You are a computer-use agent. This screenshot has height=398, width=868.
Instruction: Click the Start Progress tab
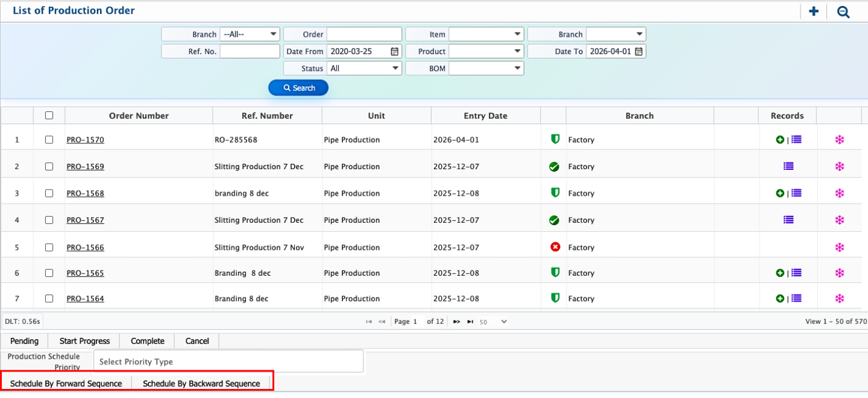[84, 341]
